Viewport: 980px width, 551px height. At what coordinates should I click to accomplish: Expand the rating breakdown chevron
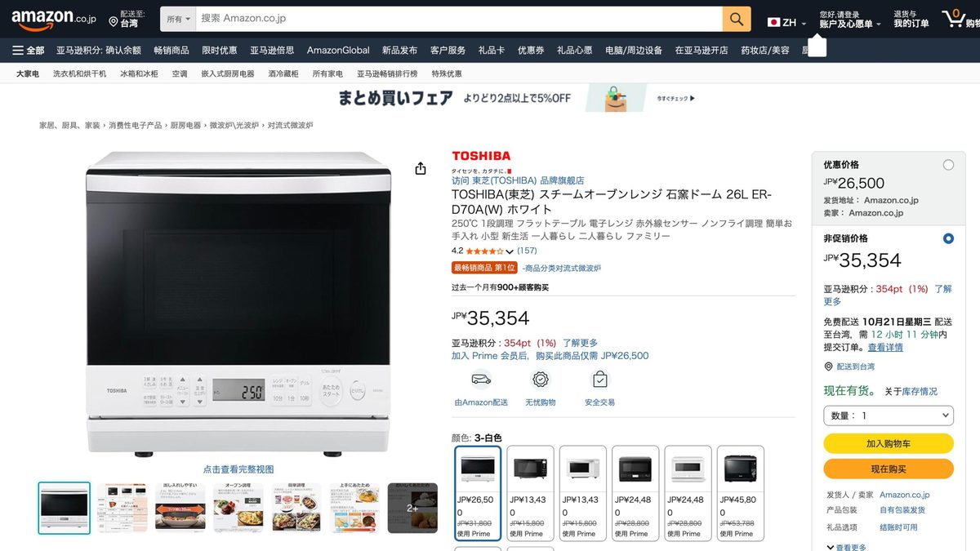(510, 251)
